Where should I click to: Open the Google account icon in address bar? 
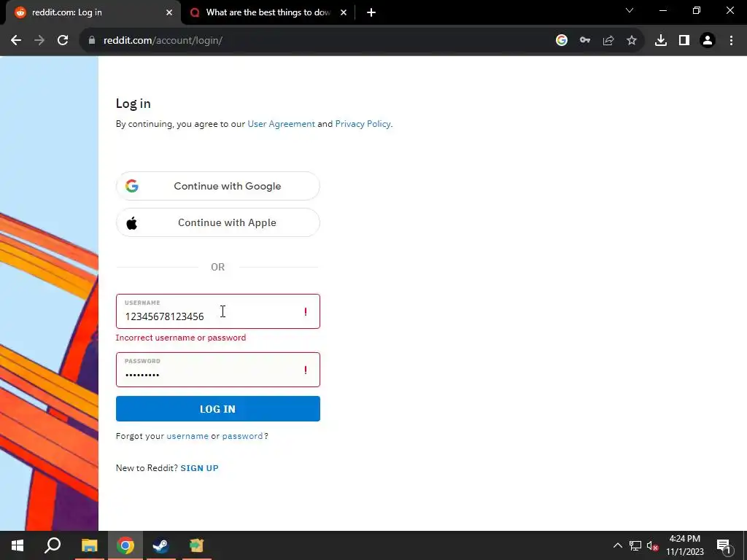[562, 41]
